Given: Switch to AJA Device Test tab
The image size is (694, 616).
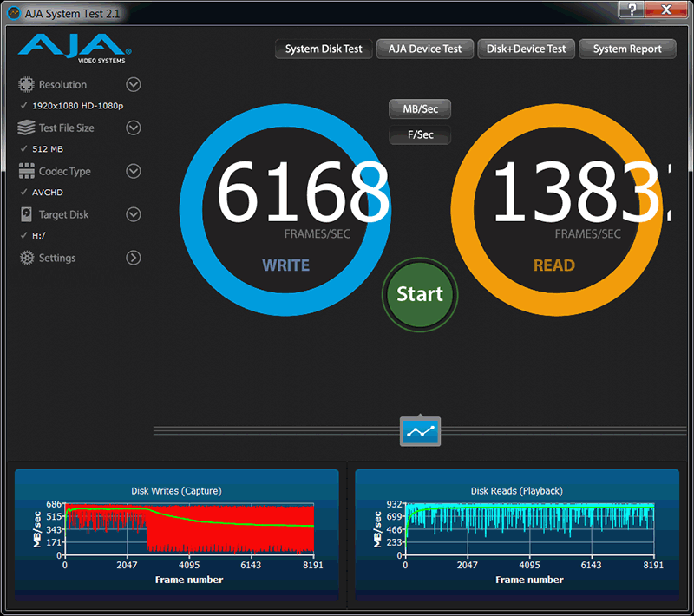Looking at the screenshot, I should [x=425, y=49].
